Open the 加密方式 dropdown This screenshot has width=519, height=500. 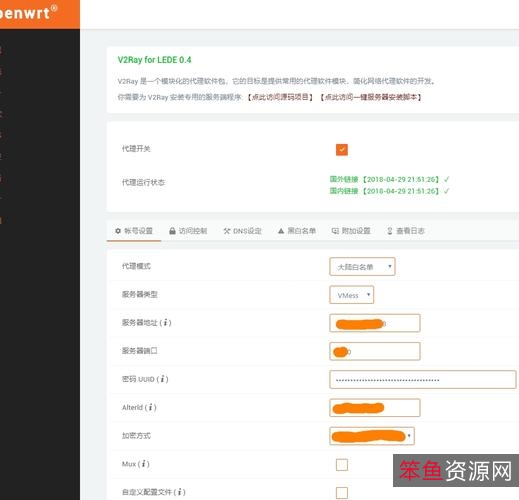[x=372, y=436]
